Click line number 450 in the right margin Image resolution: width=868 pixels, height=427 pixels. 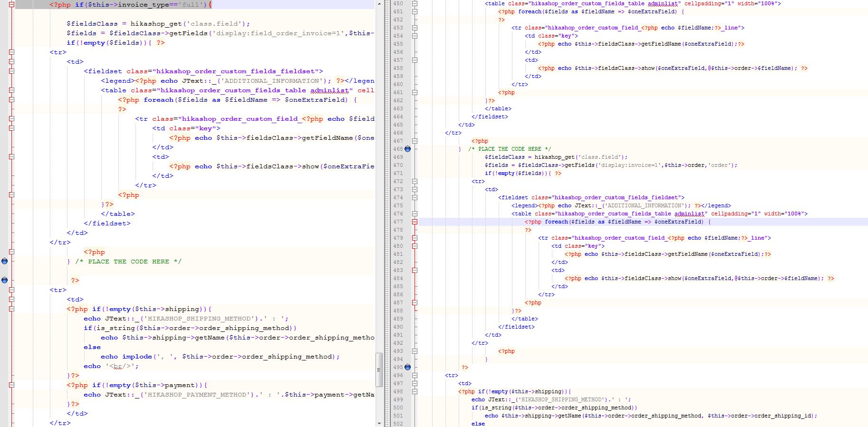[398, 3]
